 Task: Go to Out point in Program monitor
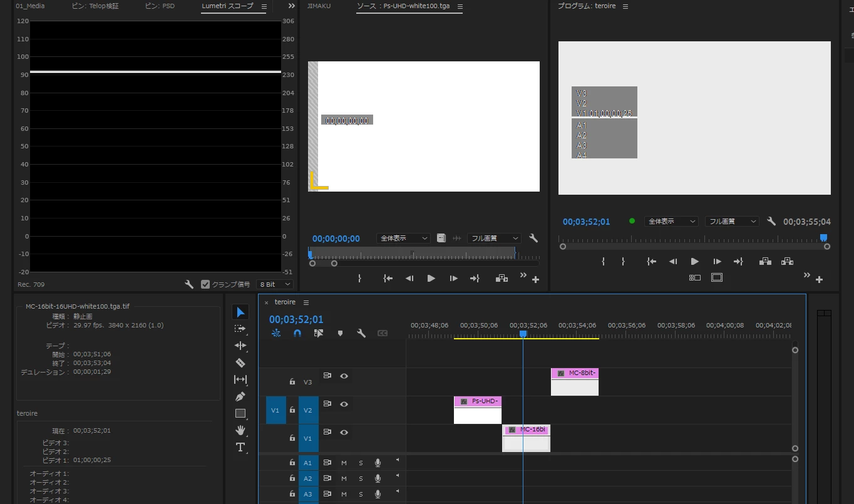click(738, 262)
